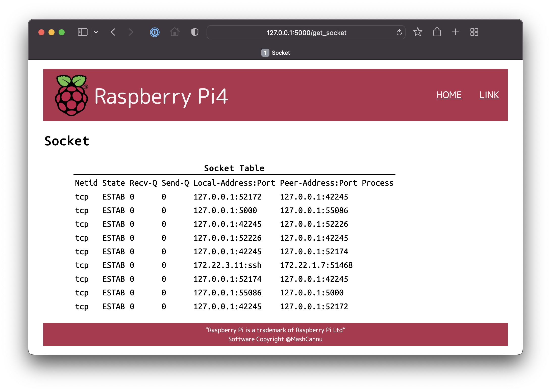Image resolution: width=551 pixels, height=392 pixels.
Task: Click the back navigation arrow
Action: click(x=113, y=32)
